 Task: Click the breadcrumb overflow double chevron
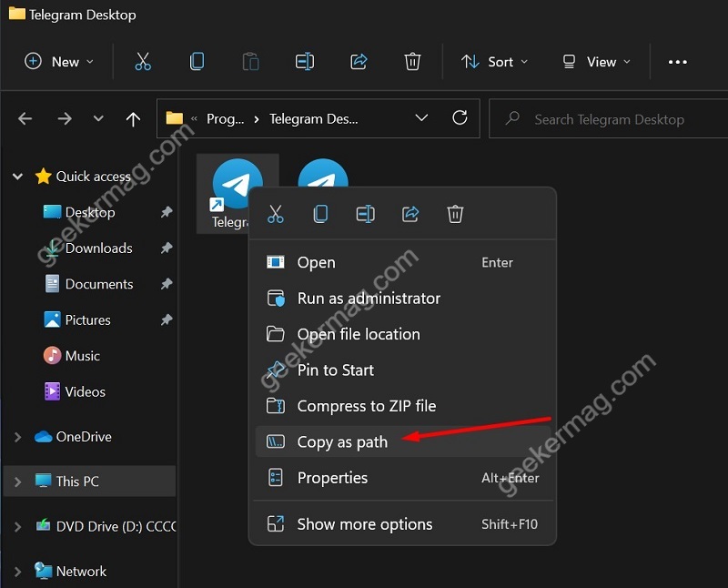pyautogui.click(x=194, y=119)
